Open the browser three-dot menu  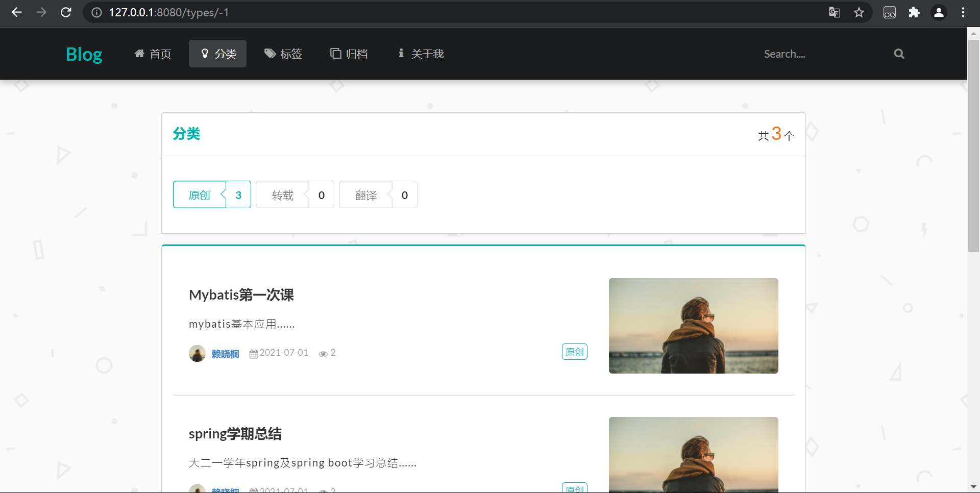[x=963, y=12]
